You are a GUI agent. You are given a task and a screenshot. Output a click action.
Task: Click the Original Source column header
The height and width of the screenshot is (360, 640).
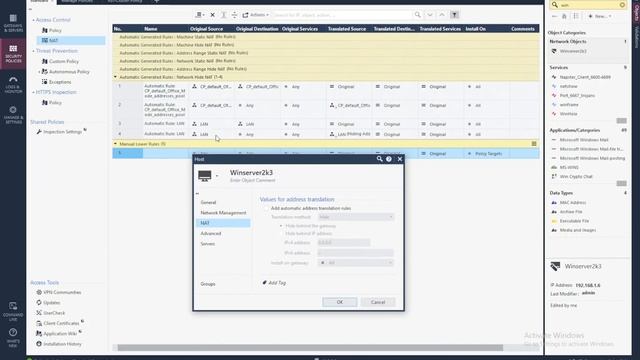pyautogui.click(x=206, y=29)
